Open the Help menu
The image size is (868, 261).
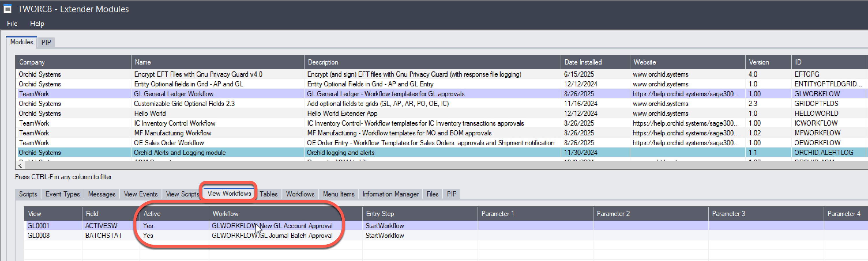pyautogui.click(x=37, y=24)
